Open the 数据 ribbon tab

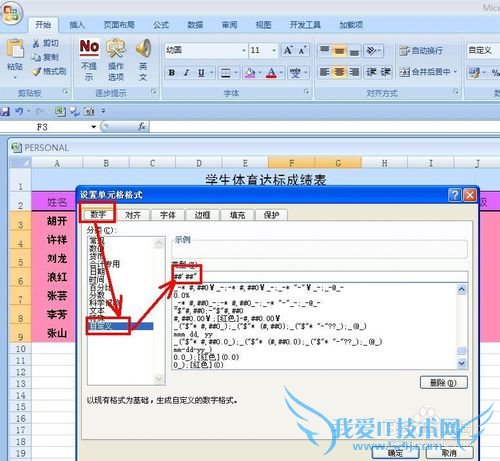(195, 25)
